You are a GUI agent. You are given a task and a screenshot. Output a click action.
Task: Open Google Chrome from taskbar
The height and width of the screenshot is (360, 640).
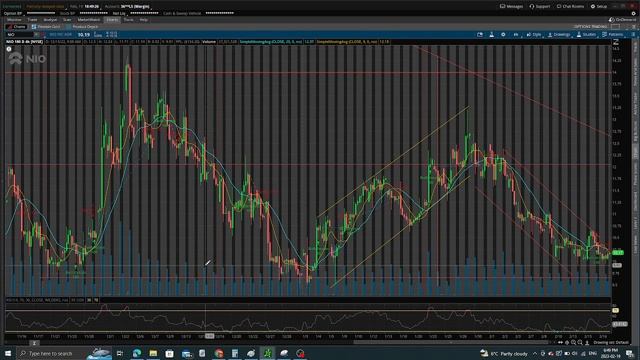tap(219, 353)
